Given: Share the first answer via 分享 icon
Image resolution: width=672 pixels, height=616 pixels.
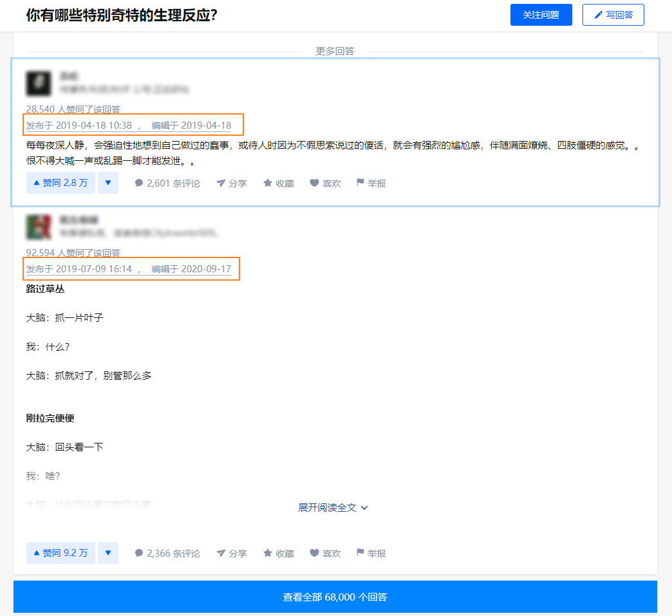Looking at the screenshot, I should (x=231, y=183).
